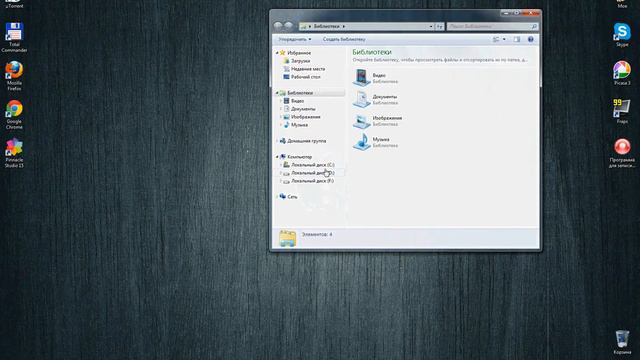Image resolution: width=640 pixels, height=360 pixels.
Task: Open the red recording program shortcut
Action: (622, 153)
